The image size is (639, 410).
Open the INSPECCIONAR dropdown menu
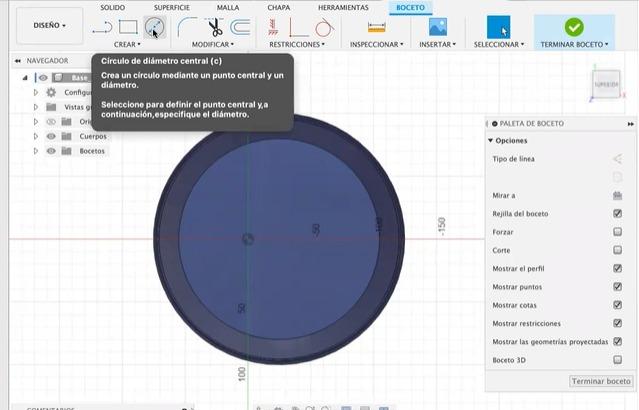pos(376,44)
